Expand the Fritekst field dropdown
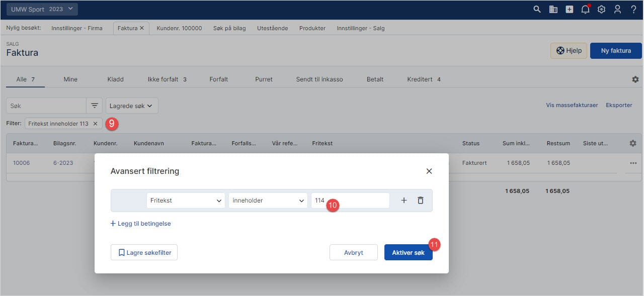Image resolution: width=644 pixels, height=296 pixels. click(x=186, y=201)
